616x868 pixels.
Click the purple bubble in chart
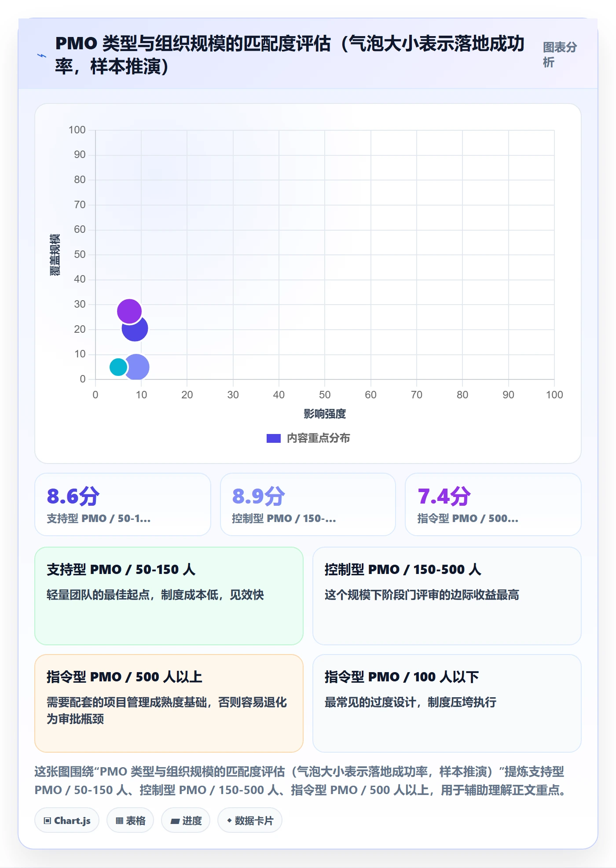pyautogui.click(x=129, y=311)
